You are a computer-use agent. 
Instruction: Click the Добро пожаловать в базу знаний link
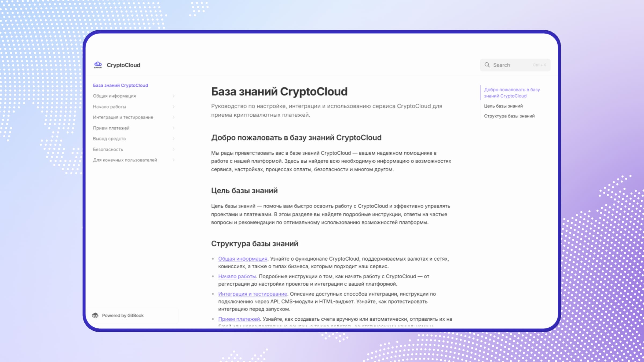[512, 93]
